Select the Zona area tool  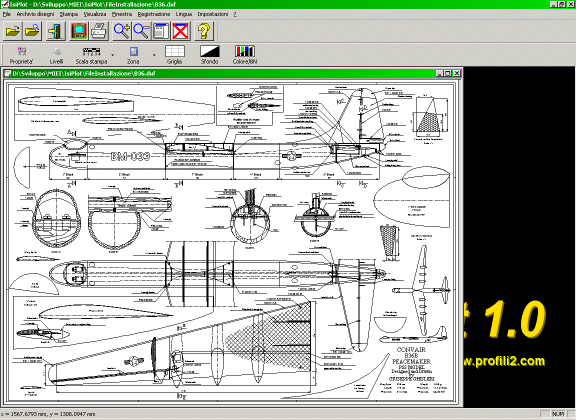click(133, 55)
